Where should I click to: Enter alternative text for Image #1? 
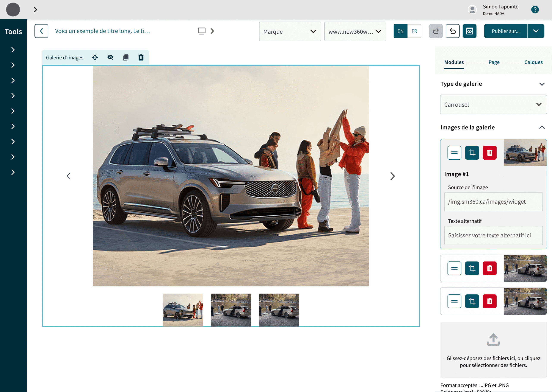[493, 235]
